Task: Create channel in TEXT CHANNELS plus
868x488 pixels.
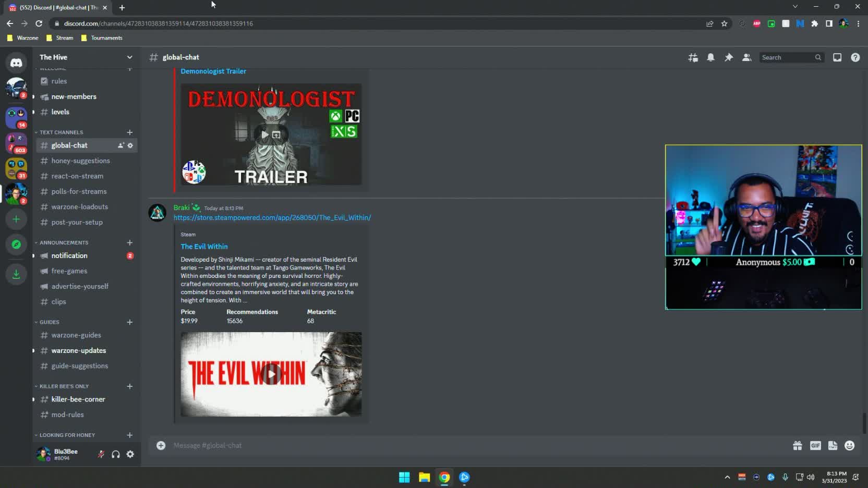Action: point(129,132)
